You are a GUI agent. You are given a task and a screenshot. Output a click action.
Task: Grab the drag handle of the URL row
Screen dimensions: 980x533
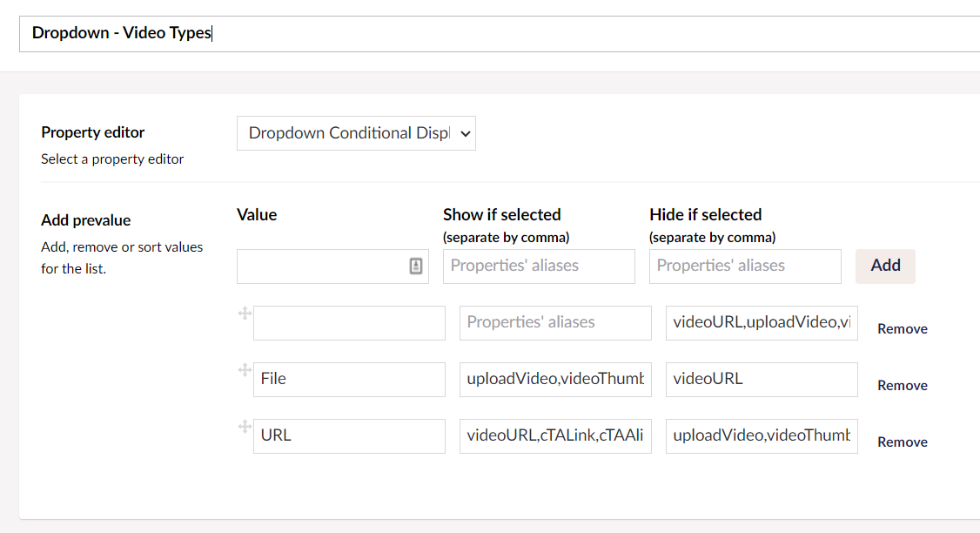coord(245,428)
